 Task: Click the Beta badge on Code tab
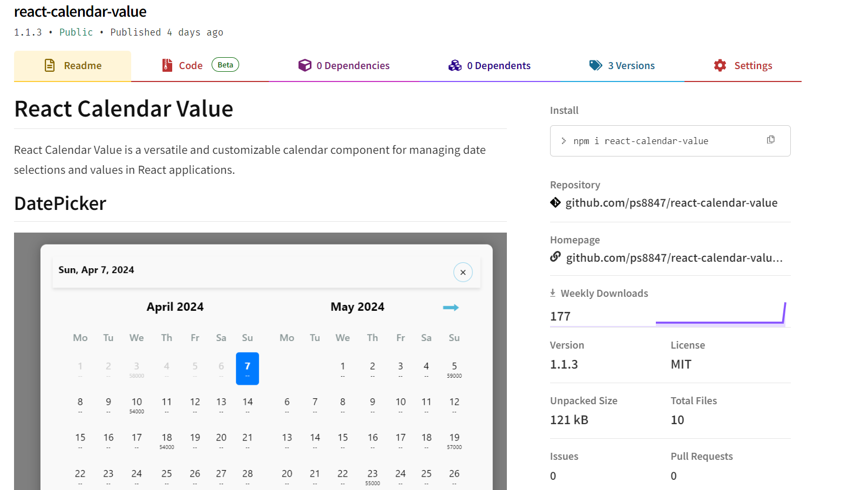[225, 65]
